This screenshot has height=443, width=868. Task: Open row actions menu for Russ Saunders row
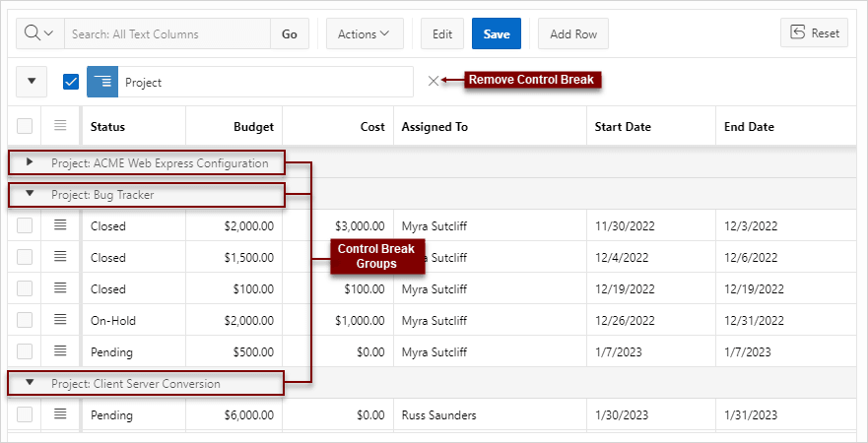[60, 414]
